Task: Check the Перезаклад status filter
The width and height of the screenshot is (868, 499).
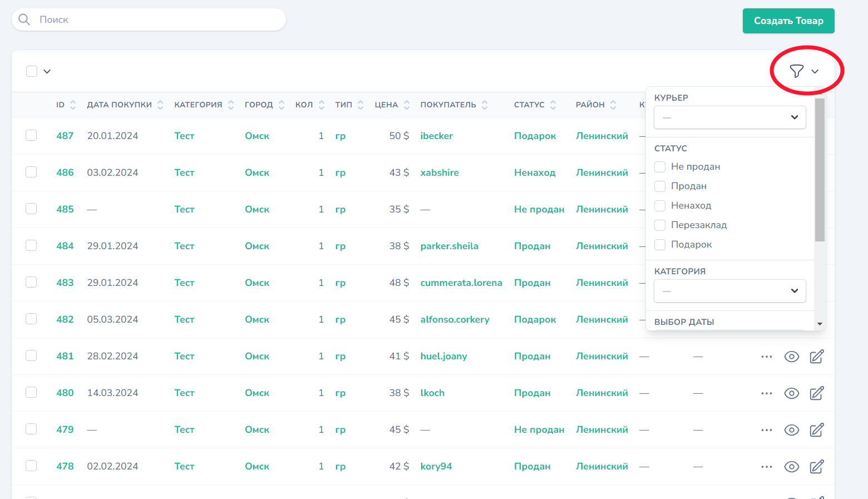Action: pyautogui.click(x=660, y=225)
